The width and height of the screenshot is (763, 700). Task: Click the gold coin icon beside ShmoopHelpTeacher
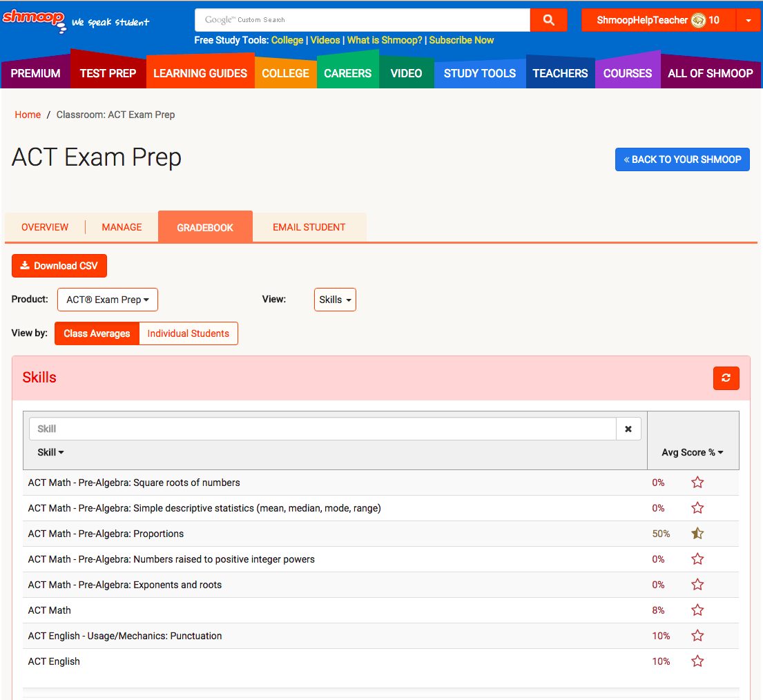(x=698, y=21)
